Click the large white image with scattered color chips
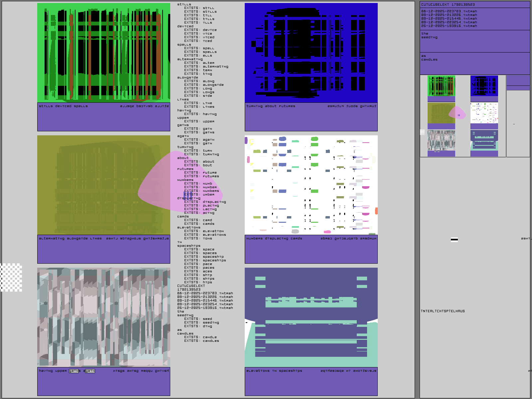532x399 pixels. [311, 185]
